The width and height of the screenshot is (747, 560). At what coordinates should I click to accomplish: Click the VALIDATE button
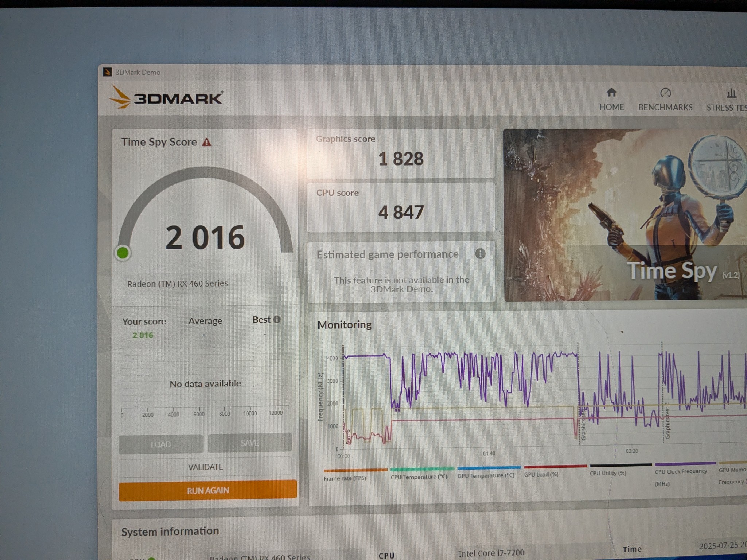(205, 467)
